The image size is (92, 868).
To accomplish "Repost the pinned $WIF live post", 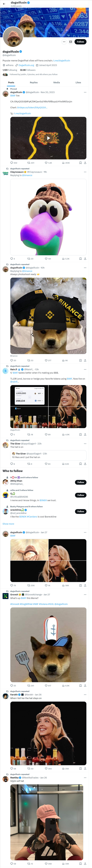I will coord(29,163).
